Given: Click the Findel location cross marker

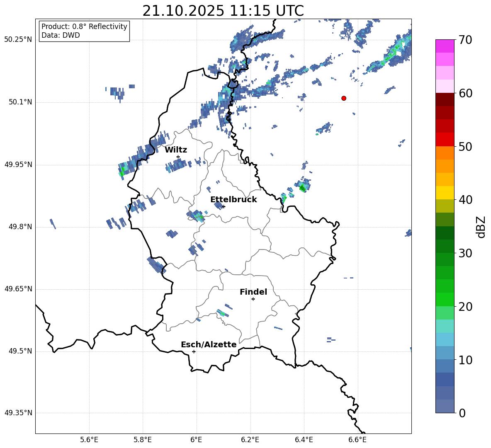Looking at the screenshot, I should coord(253,299).
